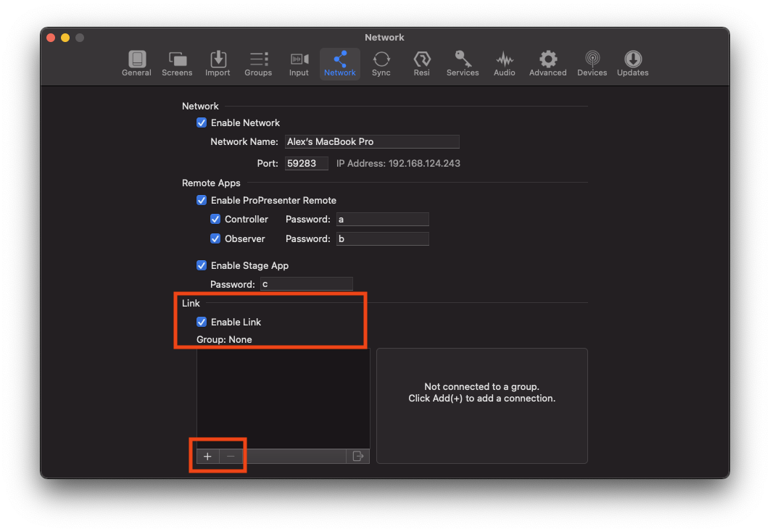Click the Observer password field

(383, 239)
